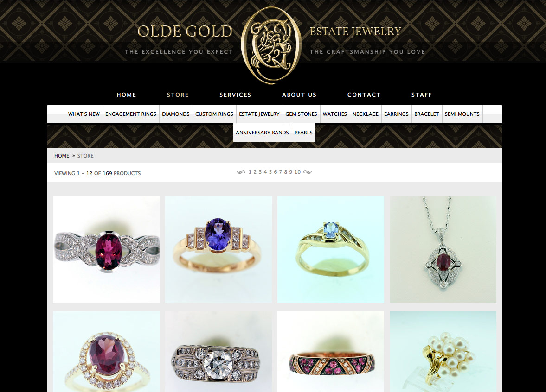546x392 pixels.
Task: Select the Store navigation item
Action: point(178,95)
